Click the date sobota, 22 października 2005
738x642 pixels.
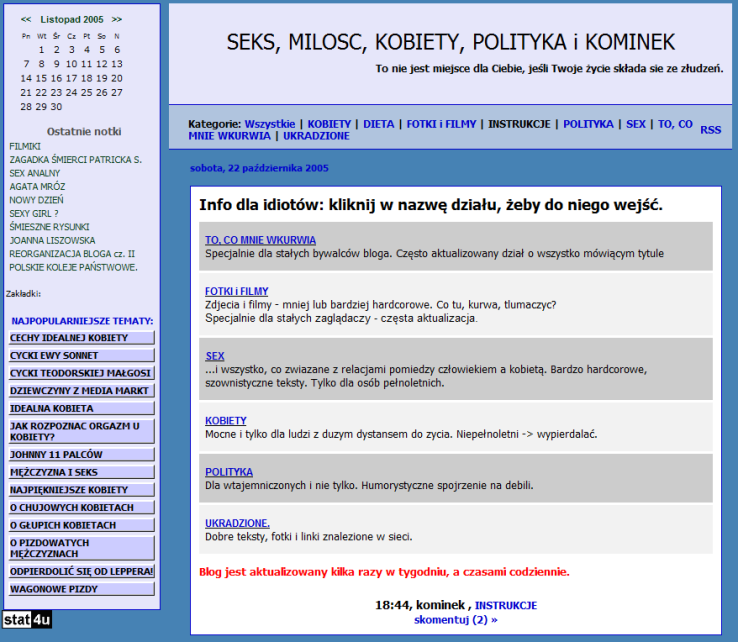point(259,168)
